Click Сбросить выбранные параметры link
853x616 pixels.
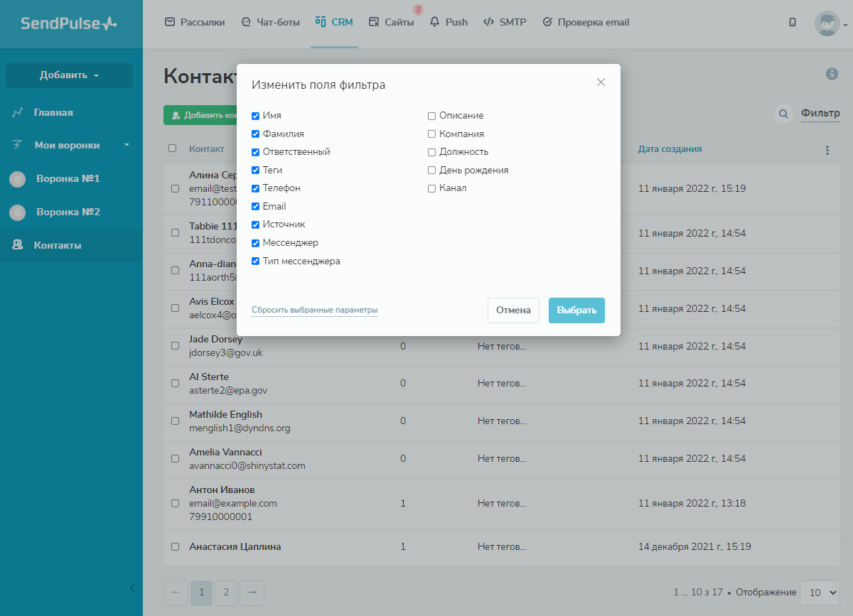tap(314, 310)
